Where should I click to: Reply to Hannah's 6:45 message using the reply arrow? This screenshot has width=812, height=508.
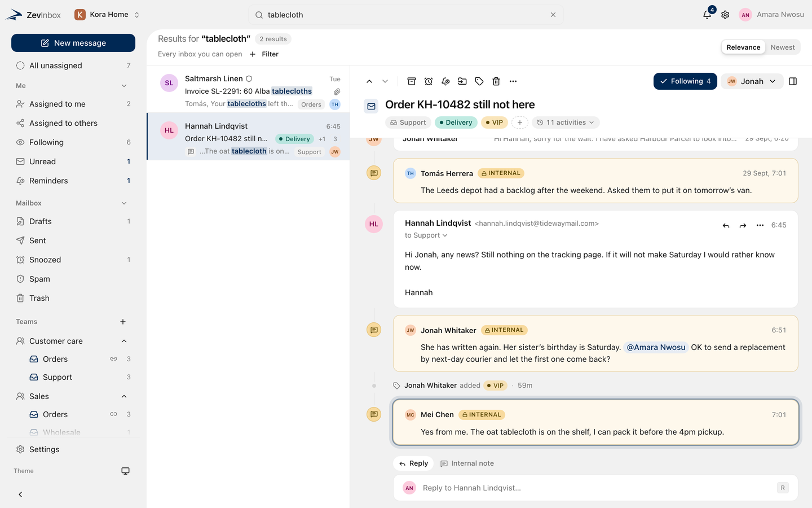726,225
